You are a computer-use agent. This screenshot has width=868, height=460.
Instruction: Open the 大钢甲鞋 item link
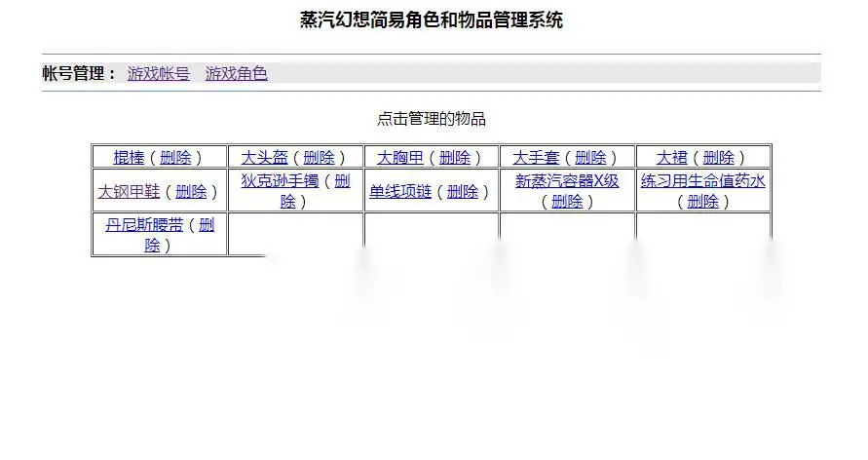coord(129,192)
